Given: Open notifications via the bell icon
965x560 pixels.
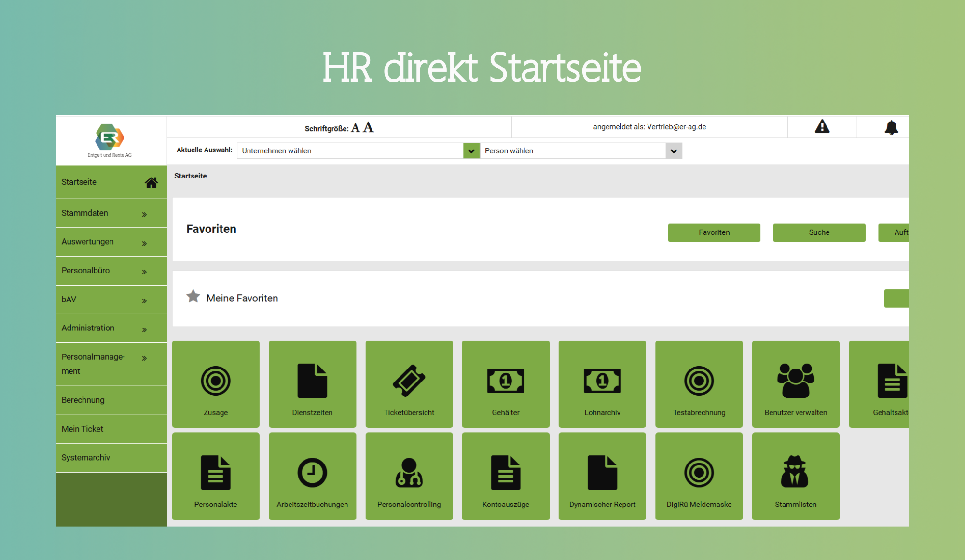Looking at the screenshot, I should pos(892,126).
